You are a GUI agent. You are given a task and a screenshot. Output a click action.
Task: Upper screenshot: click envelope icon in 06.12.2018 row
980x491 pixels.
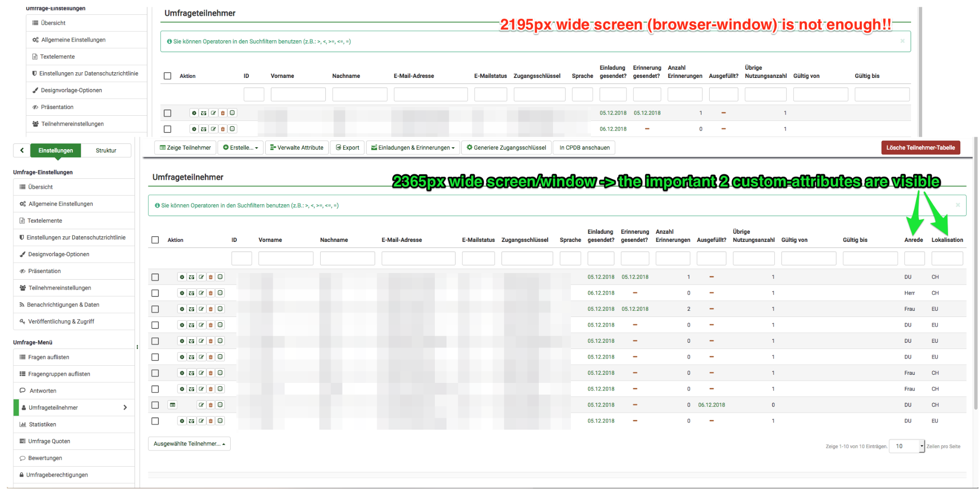[x=203, y=129]
